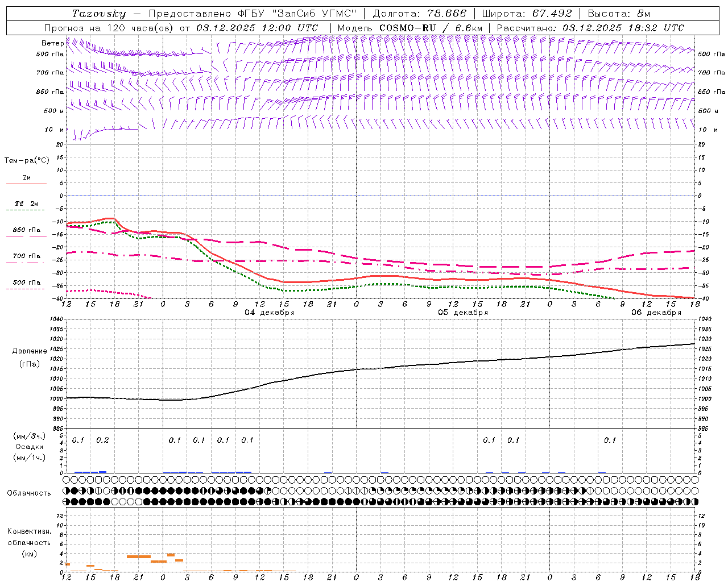Click the Прогноз на 120 часа(ов) text
The width and height of the screenshot is (728, 582).
coord(109,28)
